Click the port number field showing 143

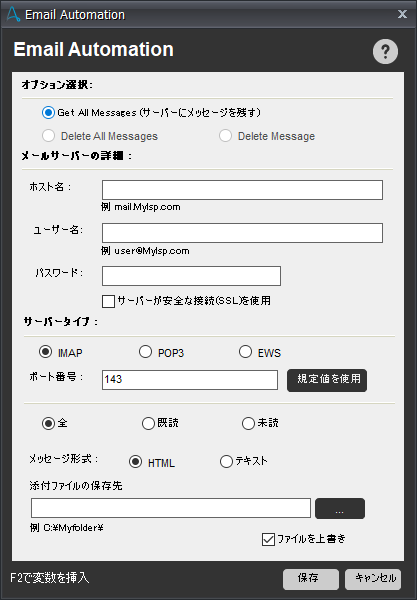click(190, 380)
